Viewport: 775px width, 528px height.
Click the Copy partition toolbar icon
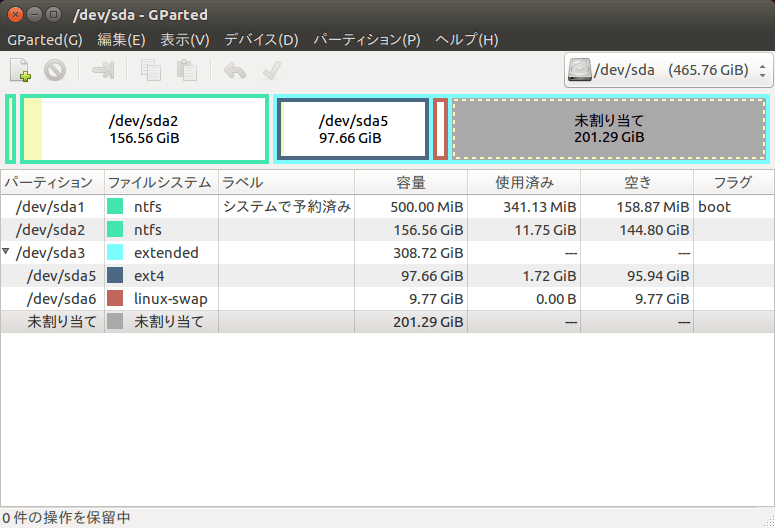click(151, 70)
